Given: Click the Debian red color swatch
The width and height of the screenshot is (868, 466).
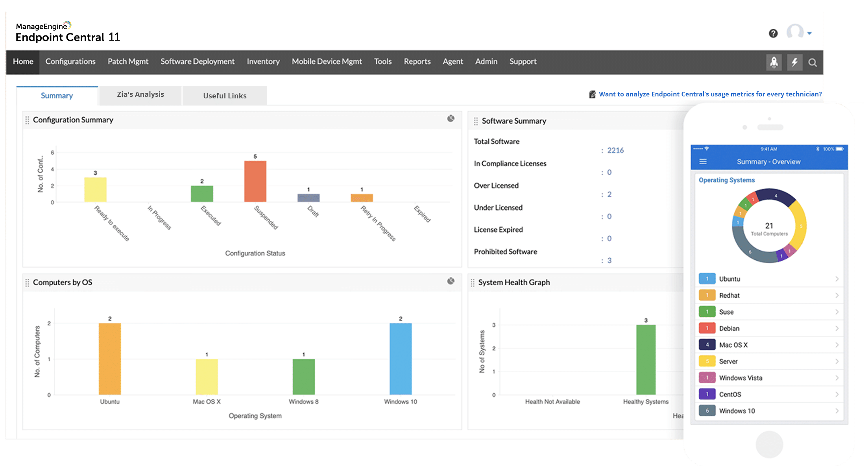Looking at the screenshot, I should 707,328.
